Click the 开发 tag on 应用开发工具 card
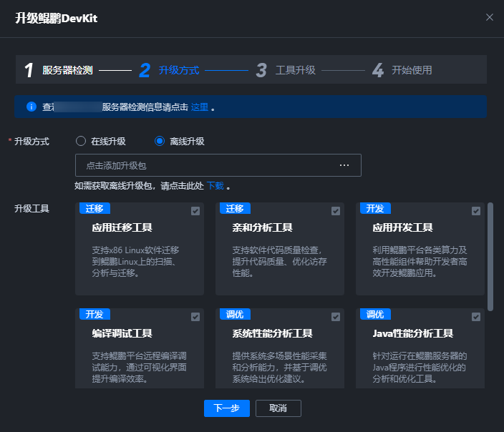The width and height of the screenshot is (504, 432). point(375,208)
